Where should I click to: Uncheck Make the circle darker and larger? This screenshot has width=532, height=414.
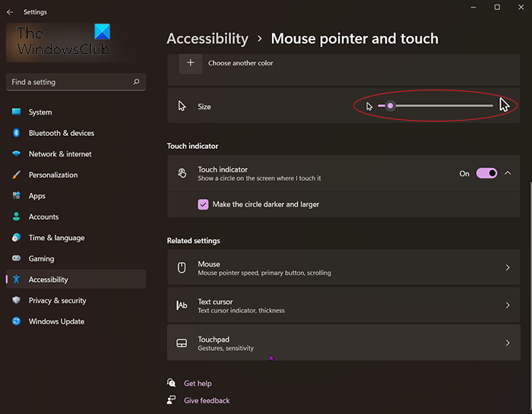coord(203,204)
